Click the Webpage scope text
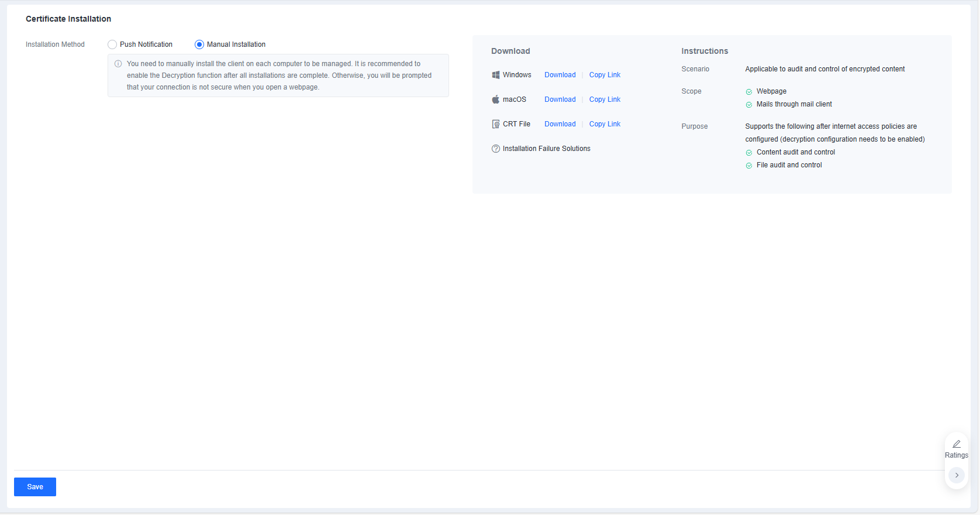Image resolution: width=980 pixels, height=515 pixels. (x=771, y=91)
